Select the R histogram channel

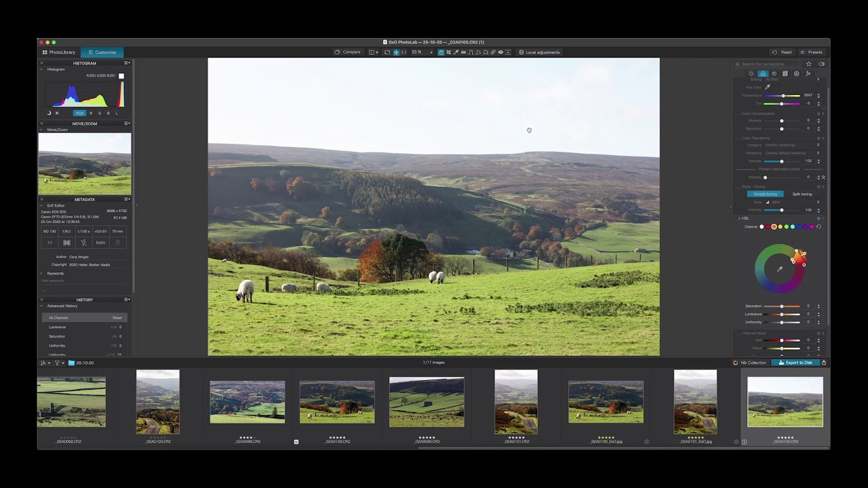click(x=91, y=113)
